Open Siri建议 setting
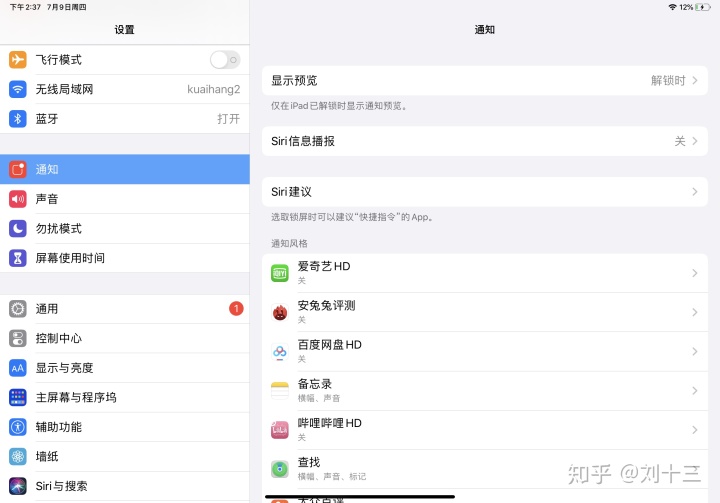This screenshot has width=720, height=503. (x=484, y=192)
